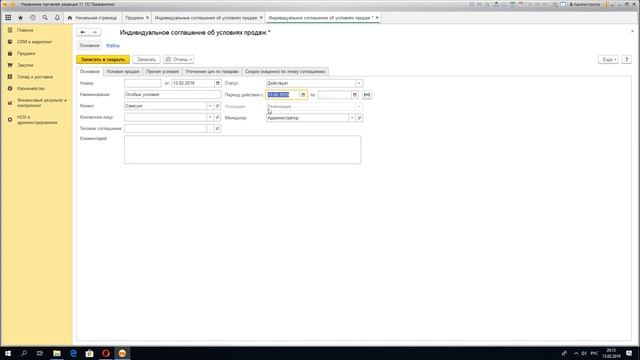
Task: Close the Продажи tab
Action: point(147,18)
